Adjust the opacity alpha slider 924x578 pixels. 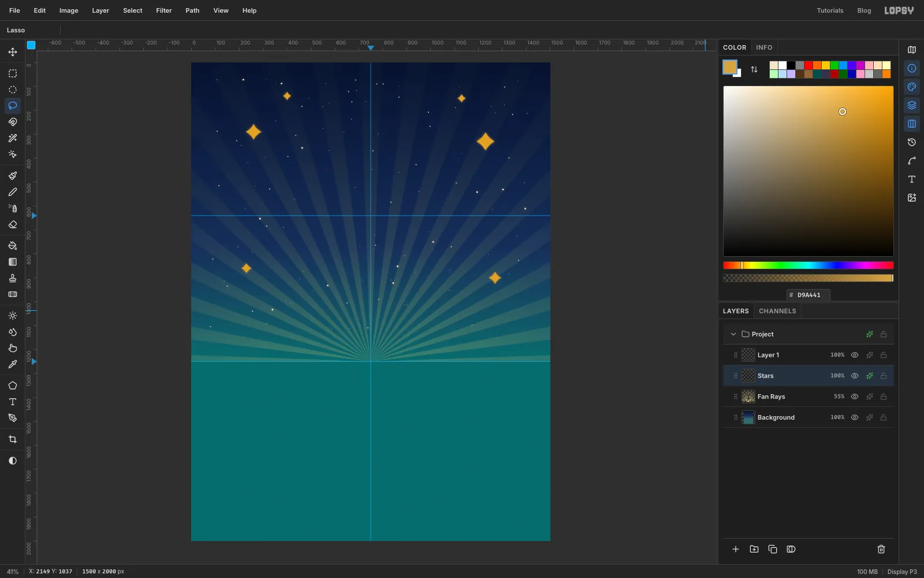[x=808, y=278]
